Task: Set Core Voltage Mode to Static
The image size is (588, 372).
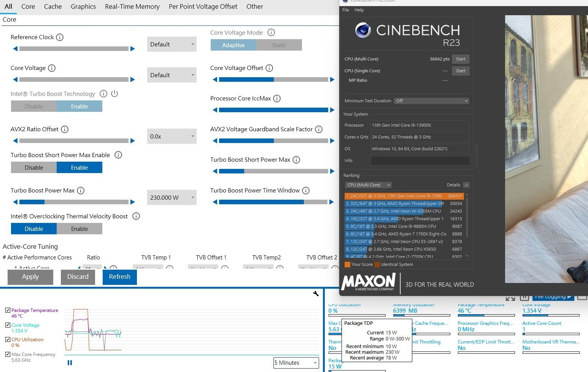Action: point(279,45)
